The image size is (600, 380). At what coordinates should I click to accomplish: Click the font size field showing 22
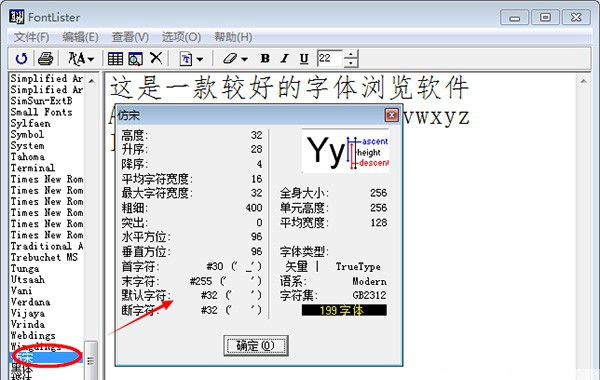coord(330,59)
